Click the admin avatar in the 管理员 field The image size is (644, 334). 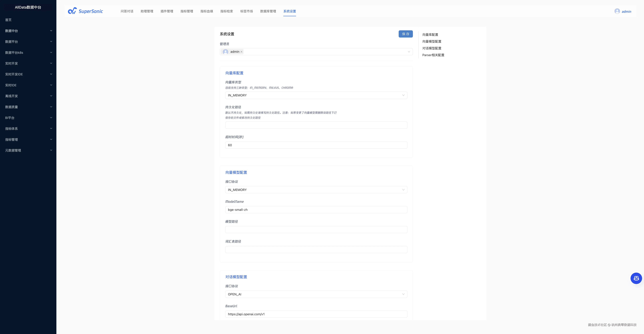225,52
